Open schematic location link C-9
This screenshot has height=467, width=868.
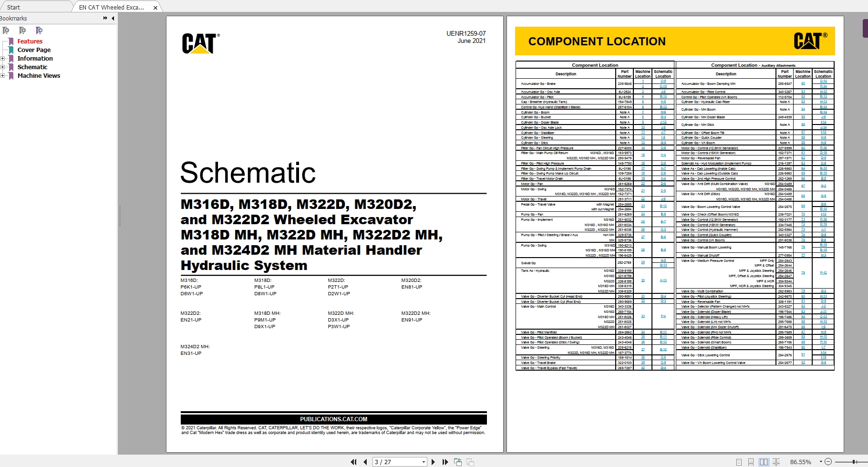pos(663,81)
